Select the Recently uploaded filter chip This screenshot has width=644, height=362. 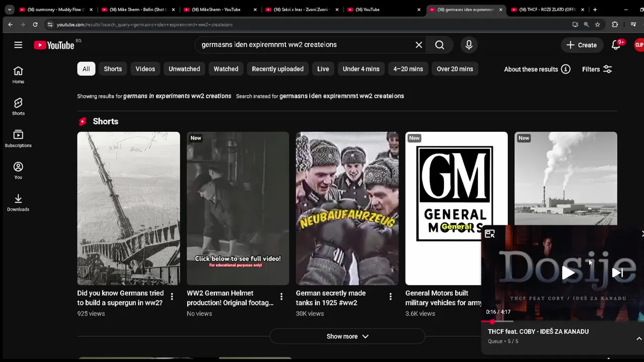pos(278,69)
